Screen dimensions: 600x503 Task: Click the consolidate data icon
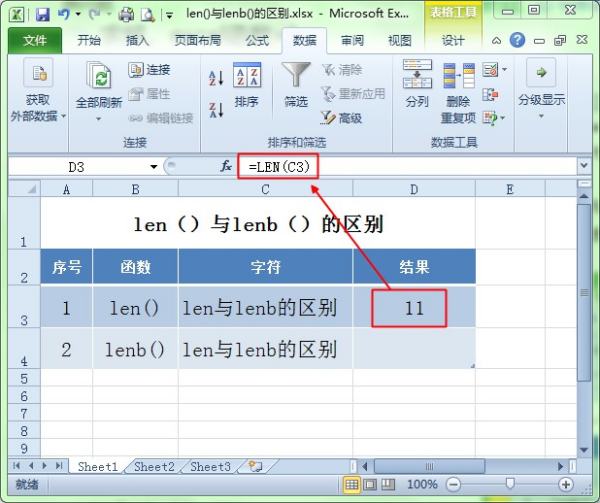pos(490,94)
